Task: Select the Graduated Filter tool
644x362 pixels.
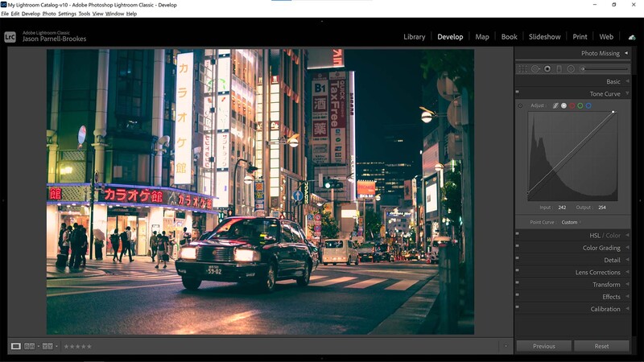Action: click(559, 69)
